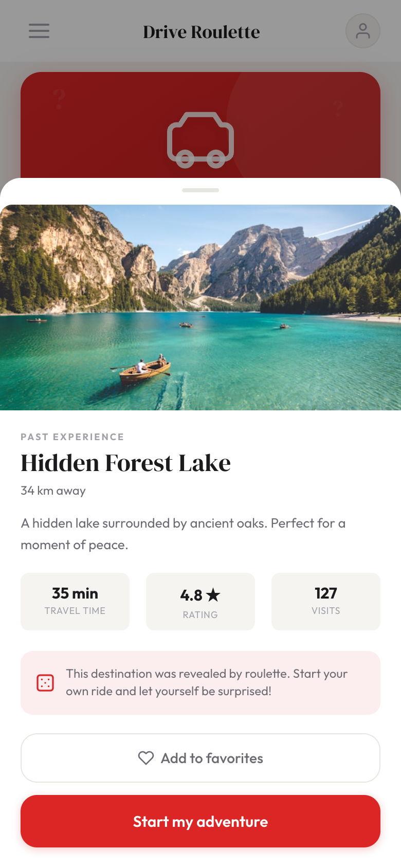Select the 35 min travel time card
401x868 pixels.
[x=75, y=601]
